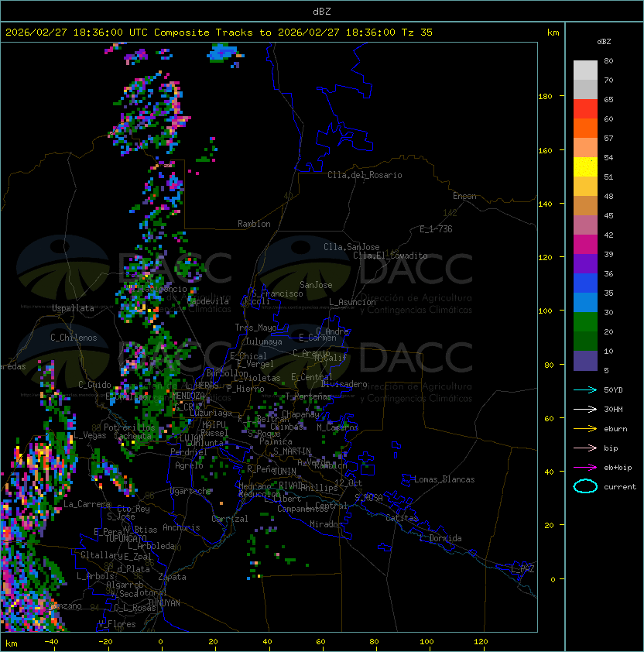The image size is (644, 652).
Task: Click the cyan 'current' ellipse symbol
Action: click(x=585, y=486)
